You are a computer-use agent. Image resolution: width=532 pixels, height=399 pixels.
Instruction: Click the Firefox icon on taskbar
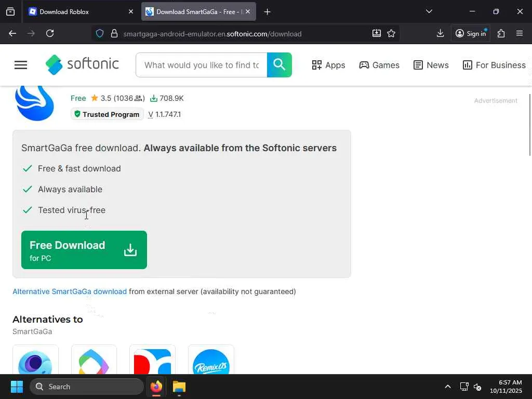156,387
